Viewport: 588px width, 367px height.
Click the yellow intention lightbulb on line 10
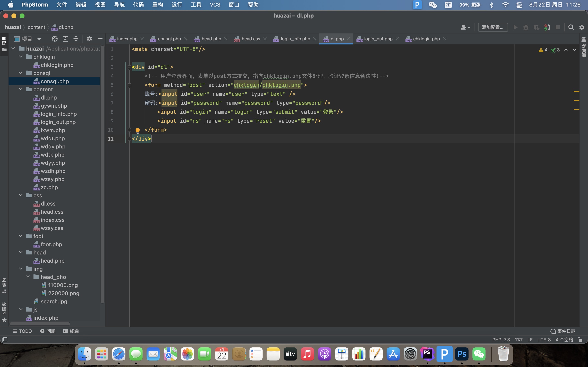point(138,130)
